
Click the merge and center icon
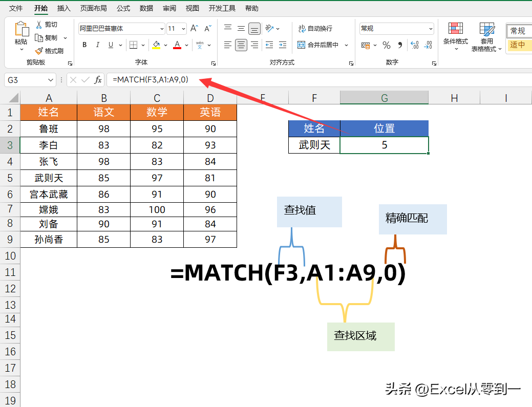[x=301, y=45]
